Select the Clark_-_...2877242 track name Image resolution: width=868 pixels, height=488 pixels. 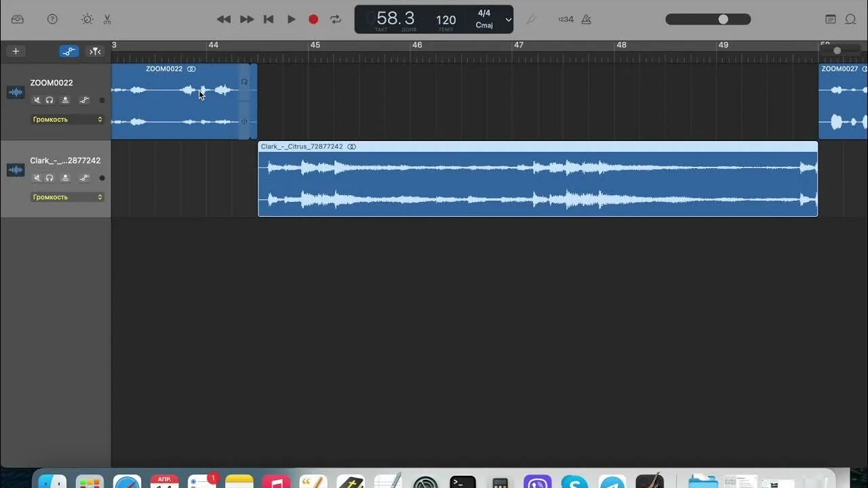[65, 161]
